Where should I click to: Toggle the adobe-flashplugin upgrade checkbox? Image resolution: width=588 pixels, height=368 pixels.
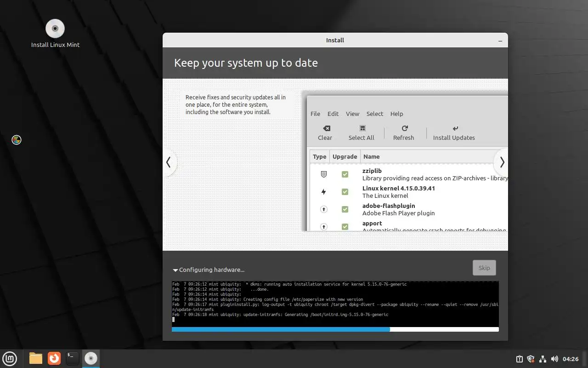tap(345, 209)
